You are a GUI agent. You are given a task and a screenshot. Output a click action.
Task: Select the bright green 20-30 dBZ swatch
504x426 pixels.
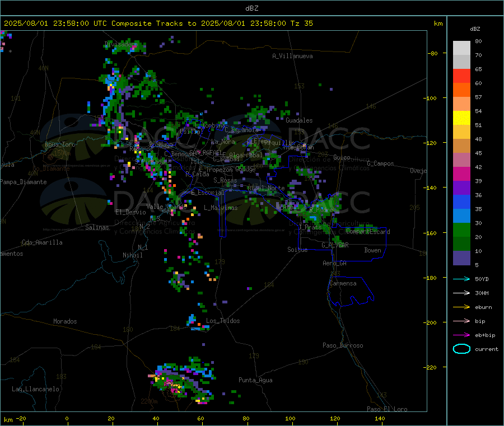pos(461,230)
